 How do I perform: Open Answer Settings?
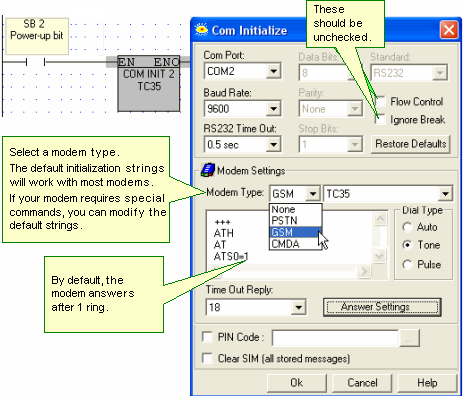click(x=382, y=307)
